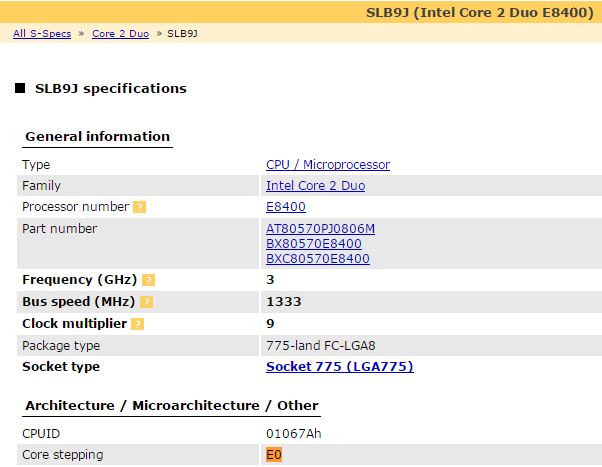Viewport: 602px width, 467px height.
Task: Click the E8400 processor number link
Action: point(286,207)
